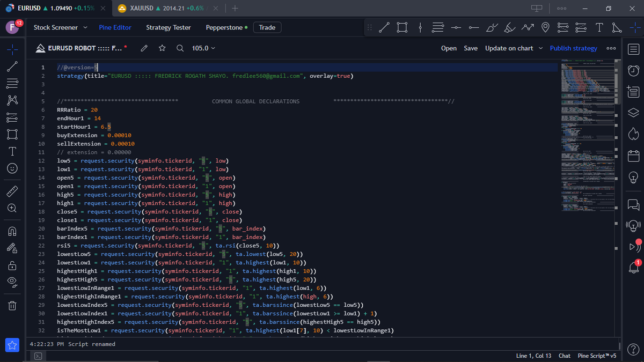644x362 pixels.
Task: Click the Publish strategy link
Action: (x=573, y=48)
